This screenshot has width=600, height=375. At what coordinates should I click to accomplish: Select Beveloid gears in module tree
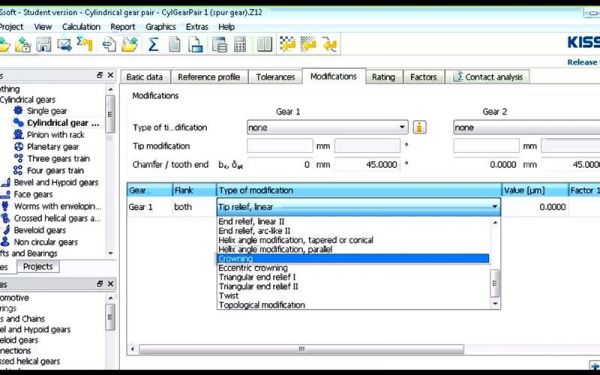coord(40,230)
